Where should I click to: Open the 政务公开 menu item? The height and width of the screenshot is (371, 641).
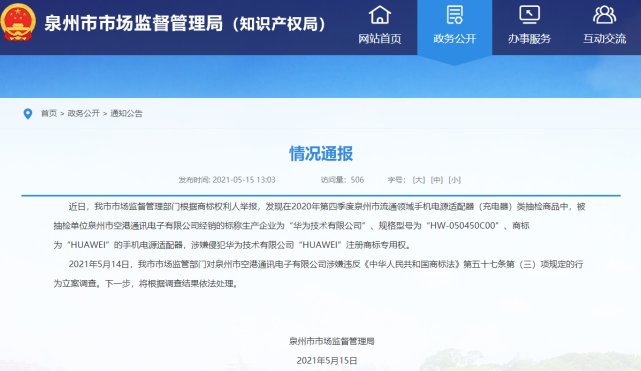click(455, 39)
